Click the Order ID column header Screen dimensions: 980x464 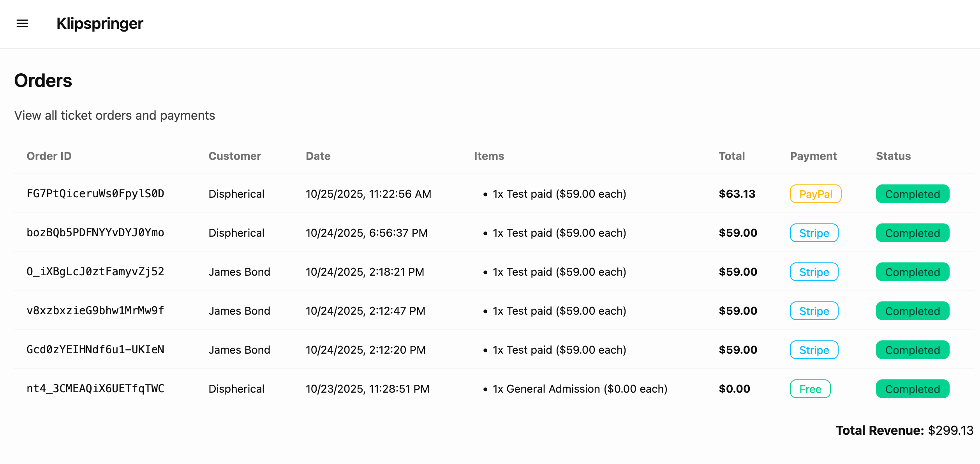pyautogui.click(x=49, y=156)
